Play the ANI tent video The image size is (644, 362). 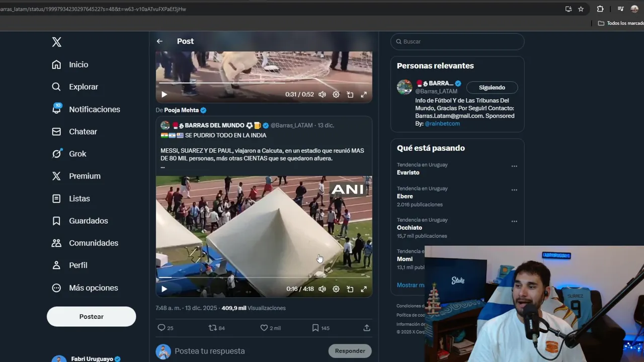(164, 289)
